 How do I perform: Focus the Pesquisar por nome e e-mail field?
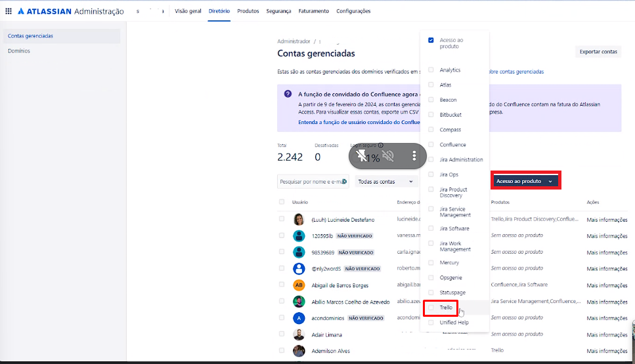[313, 182]
